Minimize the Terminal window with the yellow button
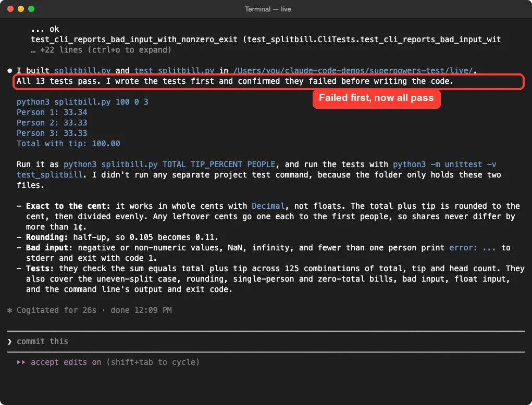The height and width of the screenshot is (405, 532). click(21, 9)
